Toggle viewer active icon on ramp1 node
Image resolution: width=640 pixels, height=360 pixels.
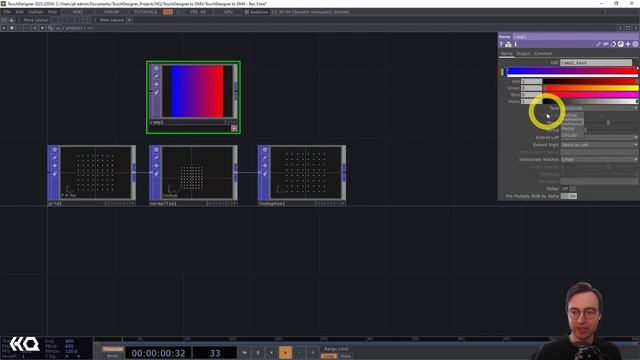pos(156,68)
